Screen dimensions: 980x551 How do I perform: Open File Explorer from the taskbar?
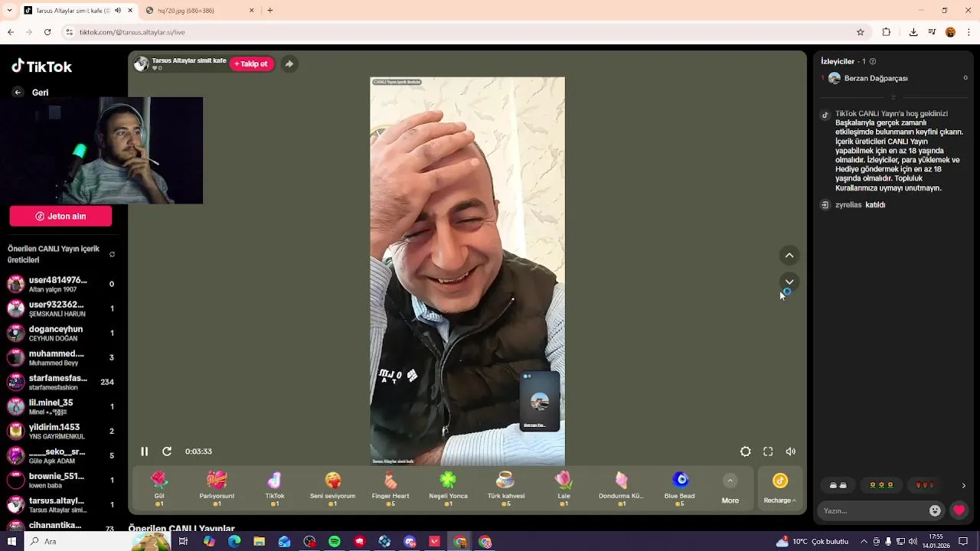pyautogui.click(x=260, y=541)
